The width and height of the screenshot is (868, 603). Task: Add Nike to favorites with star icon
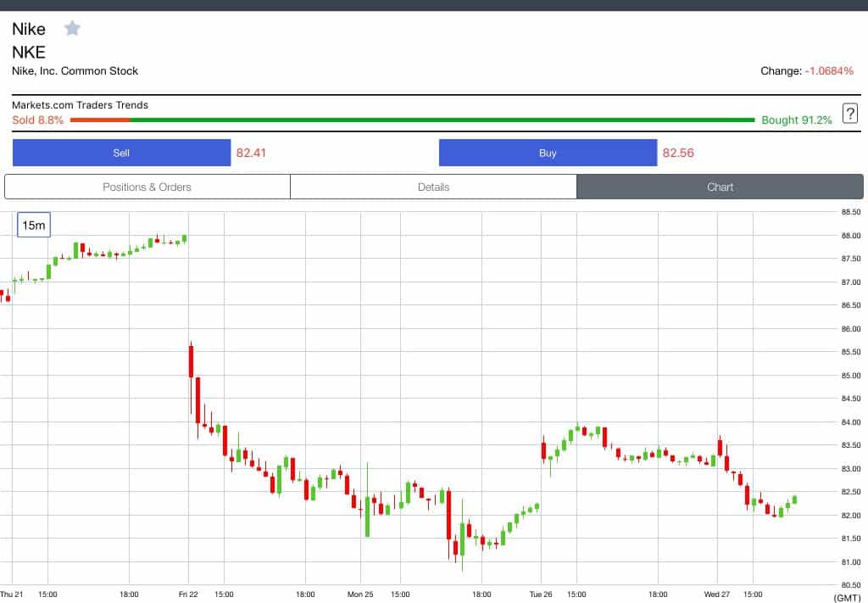tap(72, 28)
